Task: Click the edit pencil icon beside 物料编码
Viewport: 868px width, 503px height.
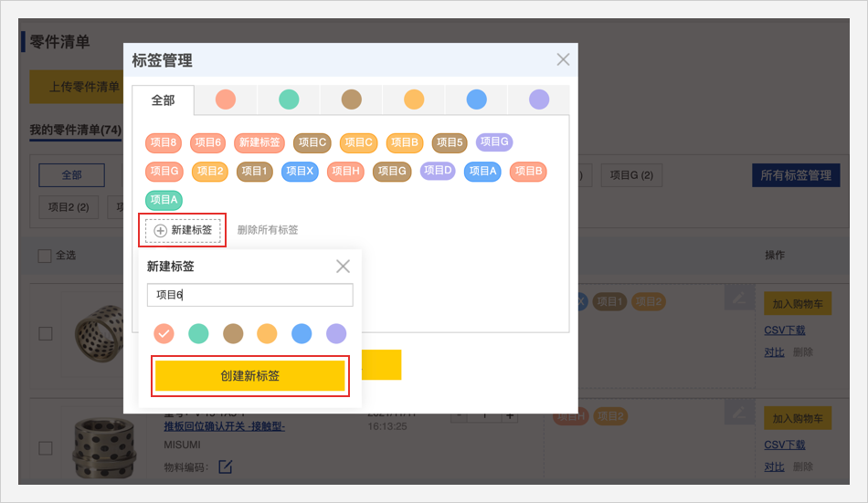Action: point(225,467)
